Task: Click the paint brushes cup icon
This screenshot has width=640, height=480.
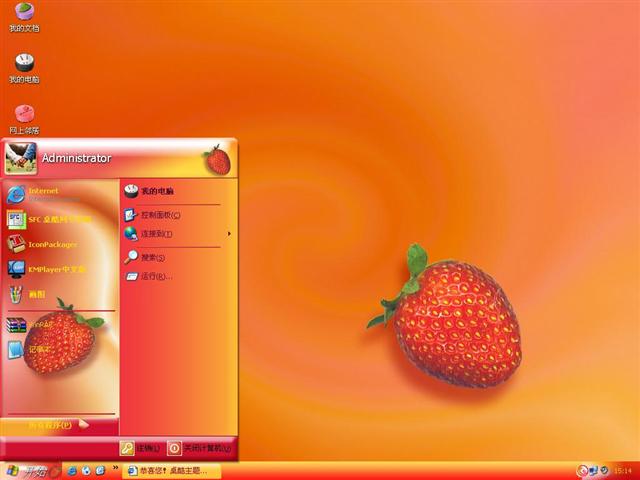Action: pos(16,294)
